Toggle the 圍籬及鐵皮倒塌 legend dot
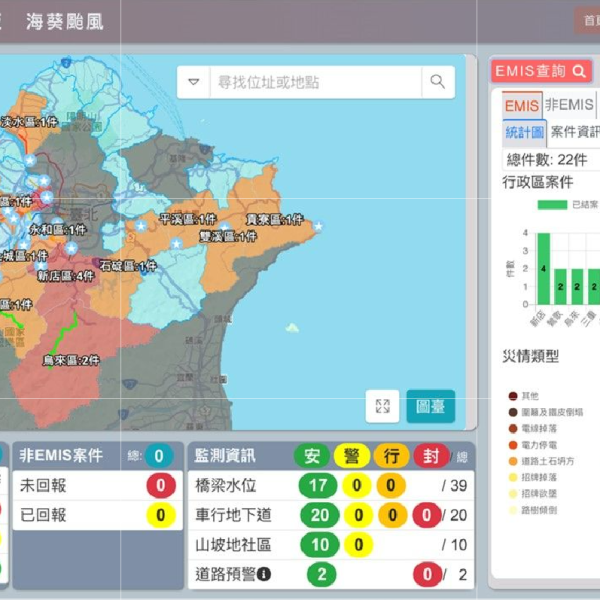The width and height of the screenshot is (600, 600). point(513,412)
